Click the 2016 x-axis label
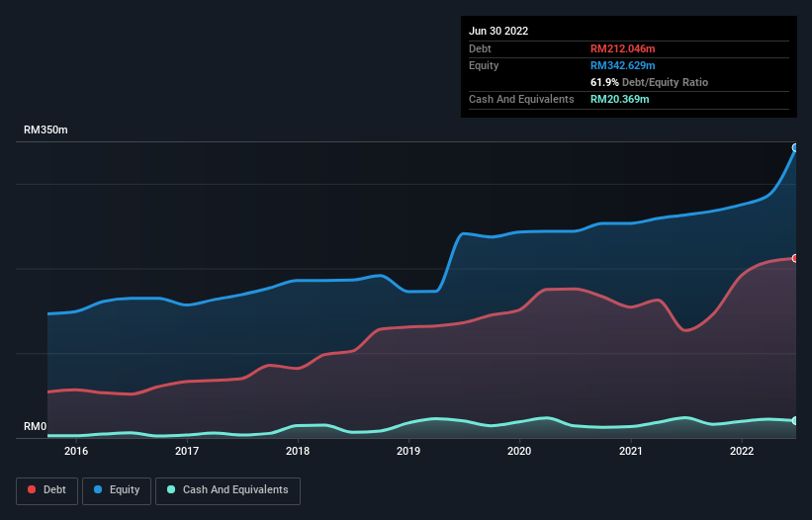Viewport: 812px width, 520px height. tap(76, 451)
